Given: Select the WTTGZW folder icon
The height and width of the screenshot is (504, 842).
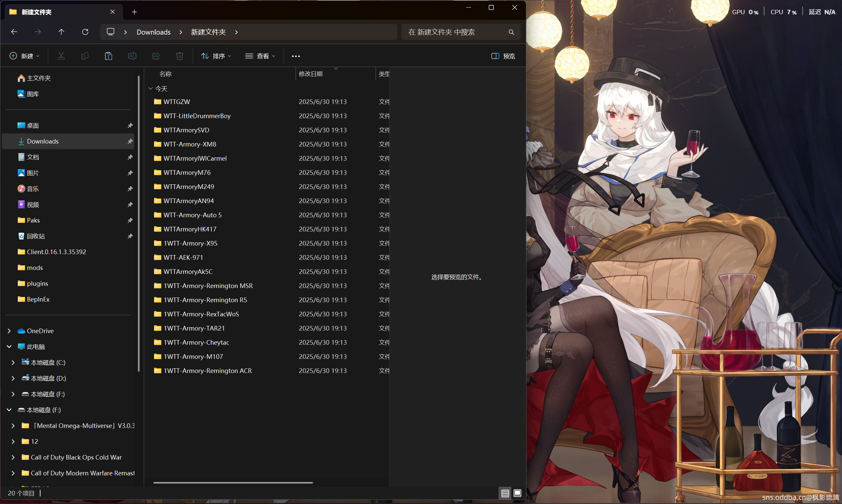Looking at the screenshot, I should pos(158,101).
